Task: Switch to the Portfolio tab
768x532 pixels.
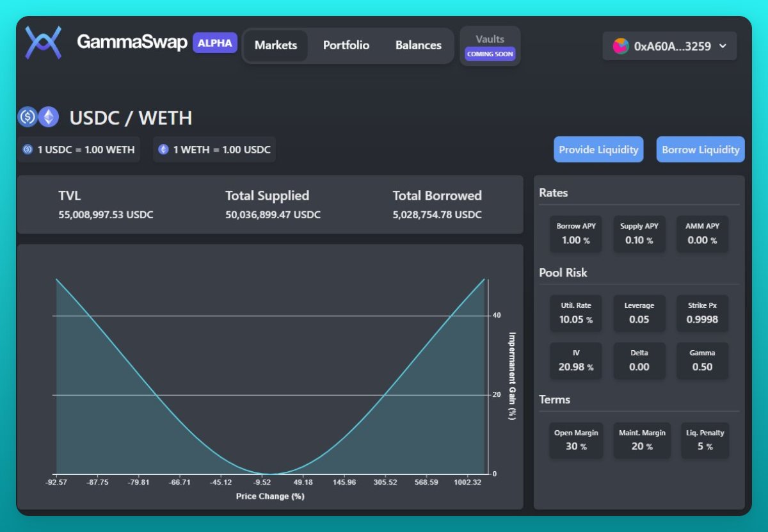Action: pyautogui.click(x=346, y=45)
